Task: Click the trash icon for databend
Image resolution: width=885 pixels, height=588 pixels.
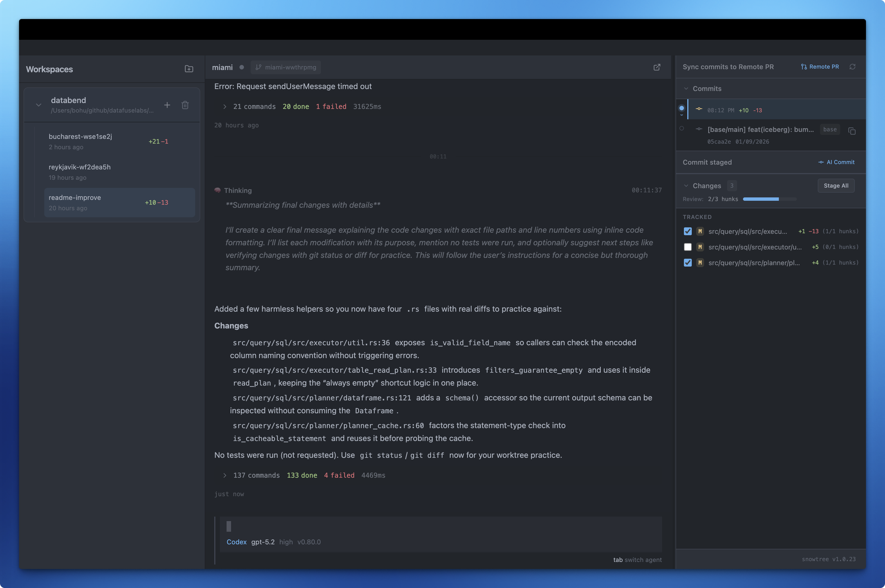Action: point(185,105)
